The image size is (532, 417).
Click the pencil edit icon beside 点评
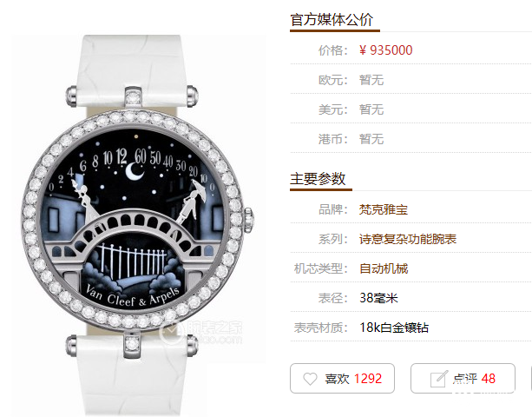tap(439, 379)
